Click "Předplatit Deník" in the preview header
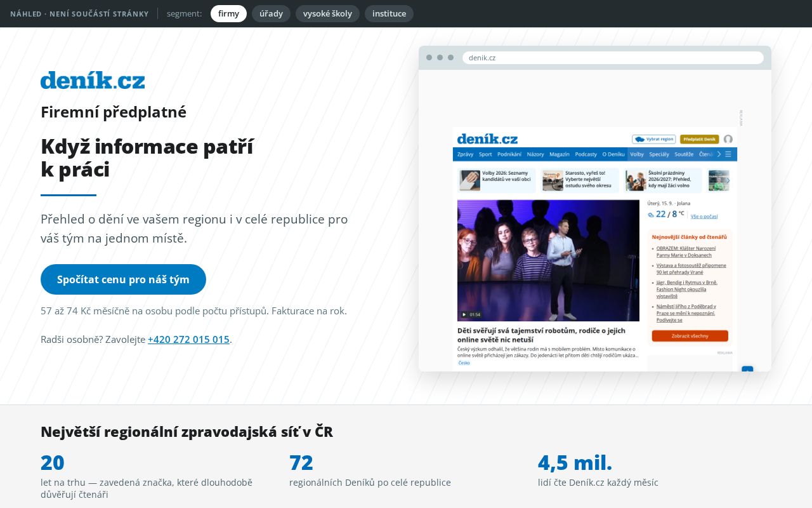Screen dimensions: 812x508 [x=699, y=139]
